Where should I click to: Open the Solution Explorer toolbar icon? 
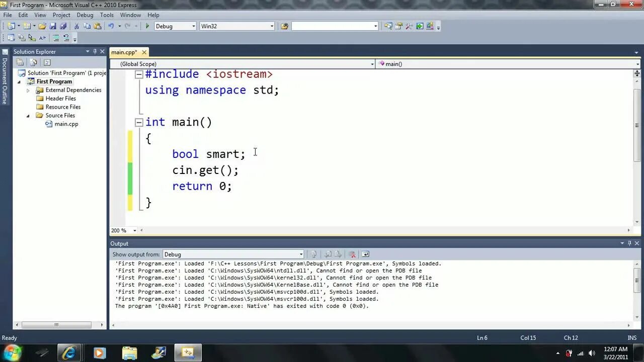[388, 26]
